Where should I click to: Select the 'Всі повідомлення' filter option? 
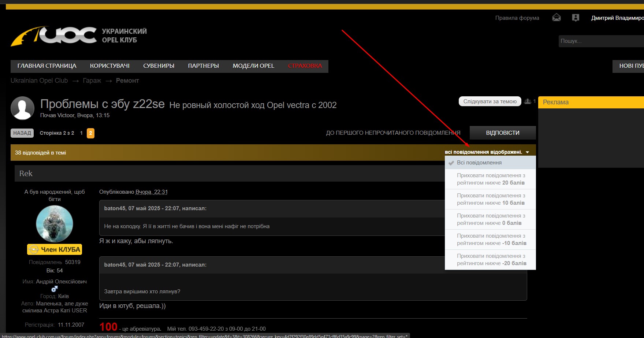coord(490,163)
